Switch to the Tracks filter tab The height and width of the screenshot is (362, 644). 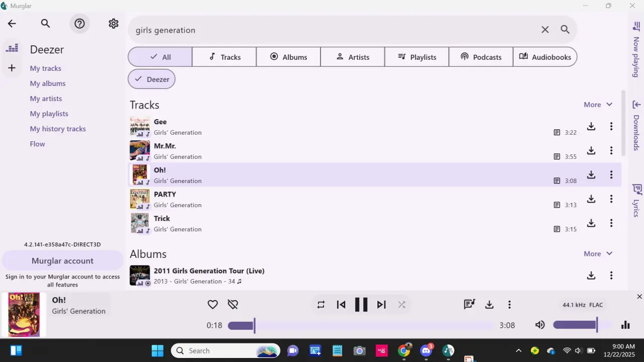point(224,57)
